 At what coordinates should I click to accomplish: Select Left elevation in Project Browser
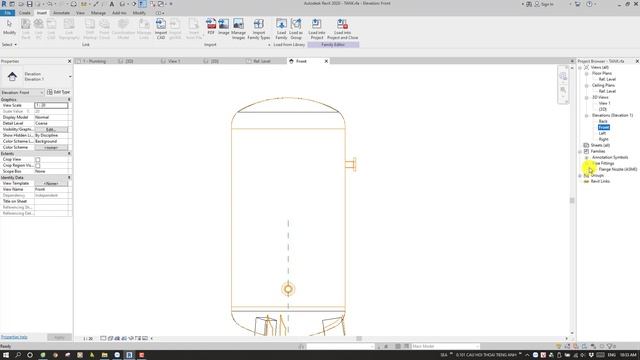pos(602,133)
